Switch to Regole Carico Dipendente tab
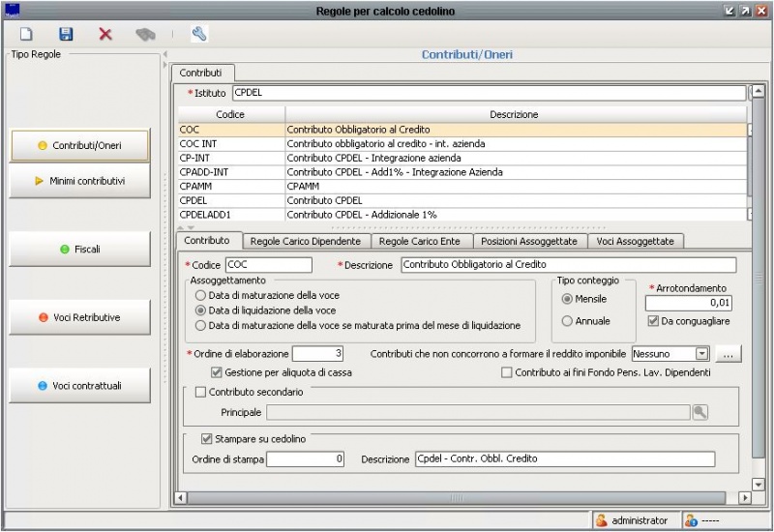 click(305, 240)
